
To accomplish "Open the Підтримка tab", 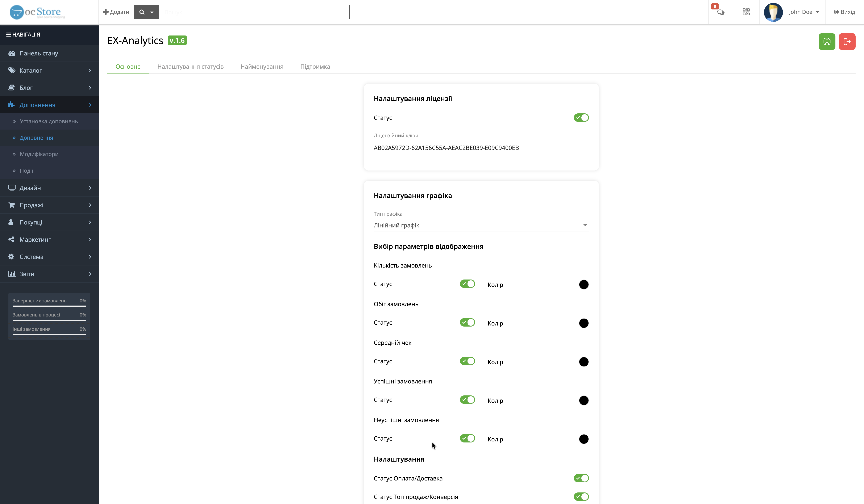I will (x=315, y=67).
